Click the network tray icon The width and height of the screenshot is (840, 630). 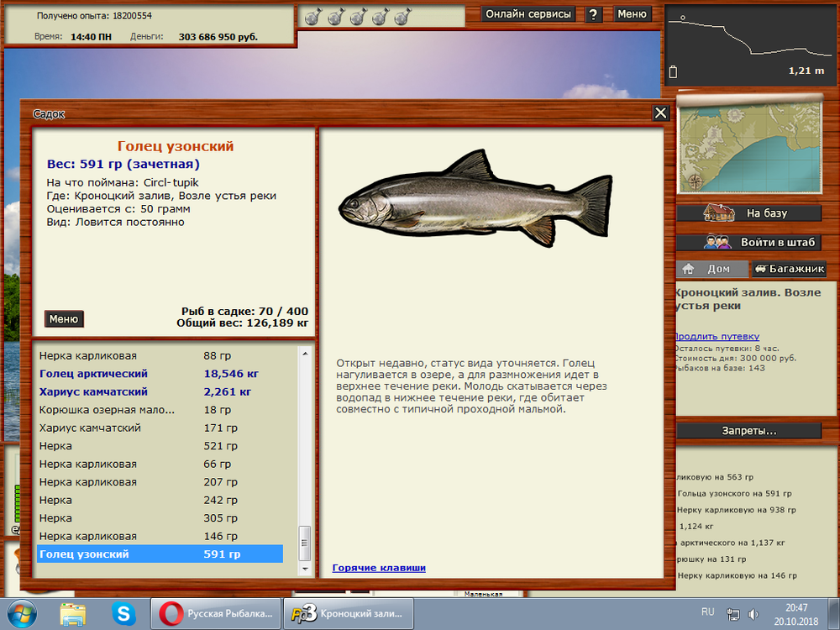click(x=733, y=614)
